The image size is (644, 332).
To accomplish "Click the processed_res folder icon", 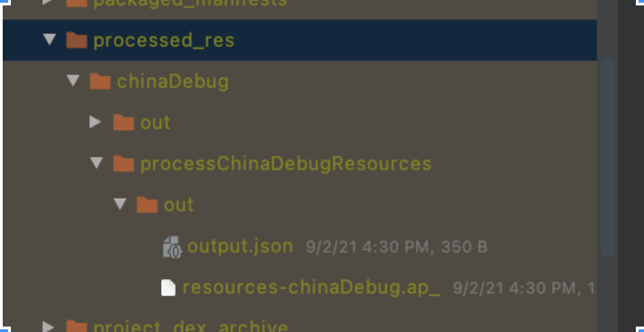I will [77, 41].
